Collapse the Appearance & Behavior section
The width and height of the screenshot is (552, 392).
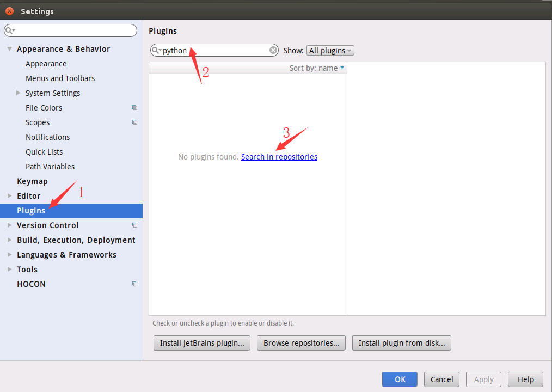coord(9,48)
